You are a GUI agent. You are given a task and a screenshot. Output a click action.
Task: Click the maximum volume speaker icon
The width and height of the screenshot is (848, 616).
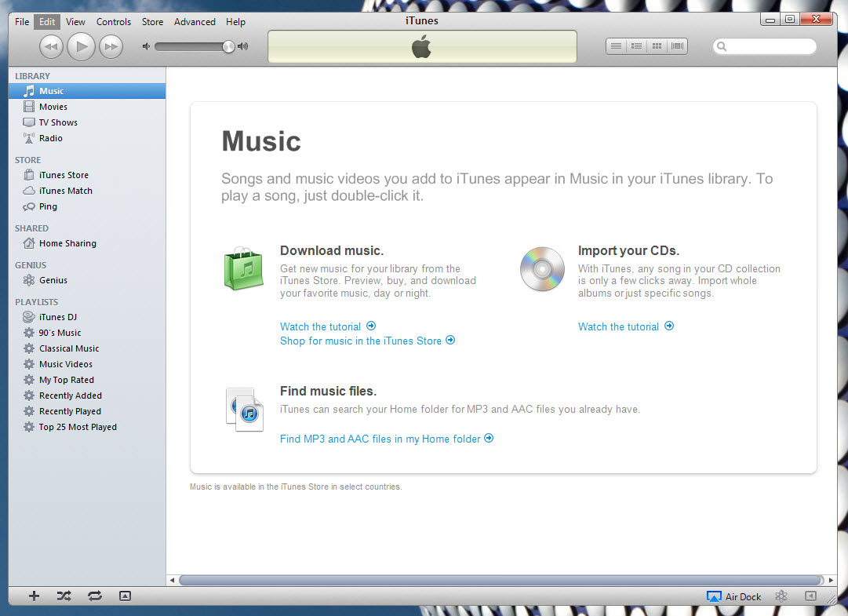pyautogui.click(x=243, y=46)
